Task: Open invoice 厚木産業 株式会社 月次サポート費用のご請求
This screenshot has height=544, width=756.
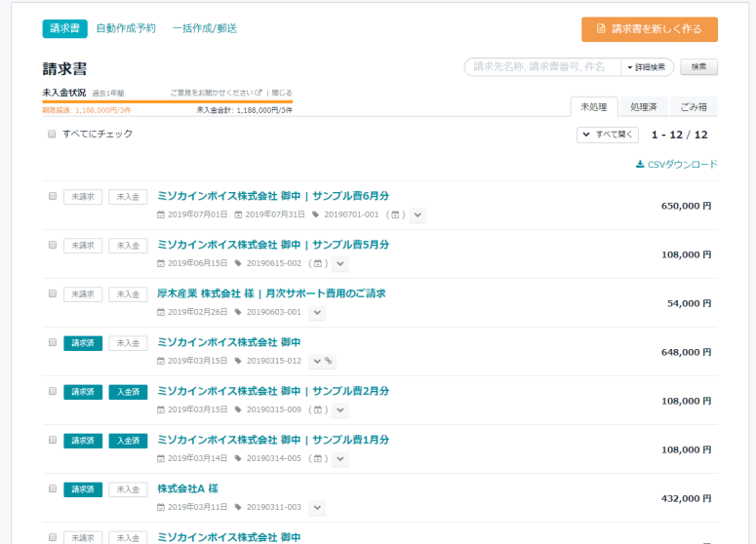Action: pos(271,293)
